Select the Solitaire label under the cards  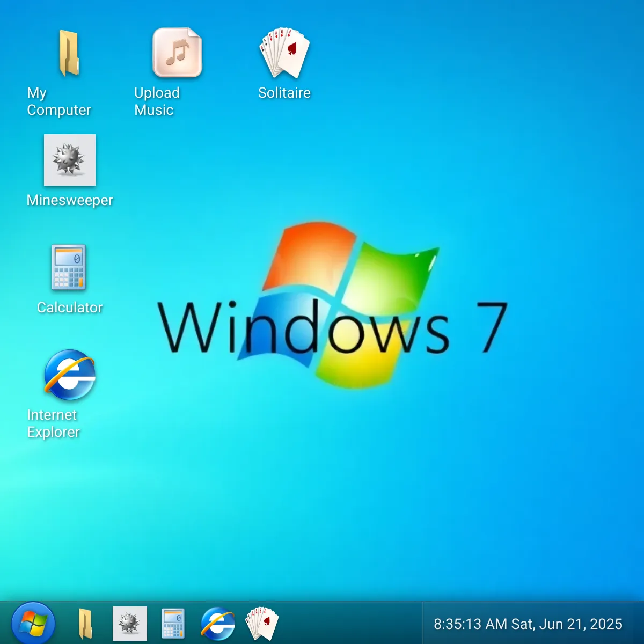point(284,93)
